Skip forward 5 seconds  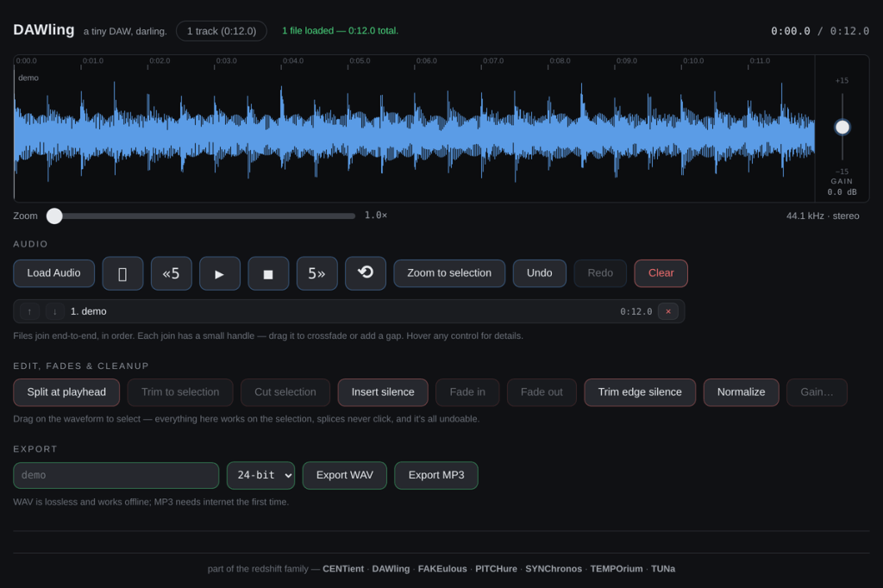click(x=317, y=273)
